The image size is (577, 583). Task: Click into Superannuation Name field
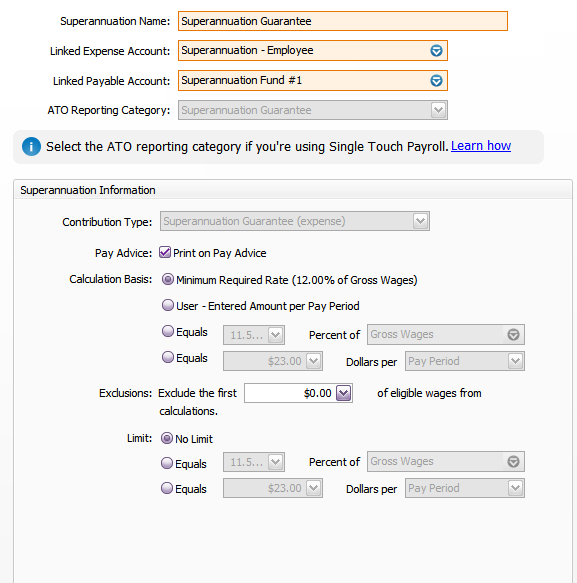coord(343,21)
